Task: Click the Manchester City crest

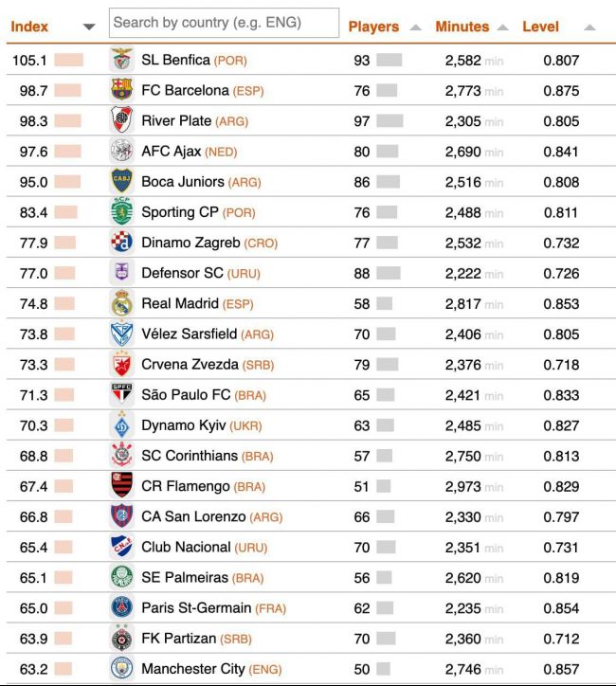Action: (121, 669)
